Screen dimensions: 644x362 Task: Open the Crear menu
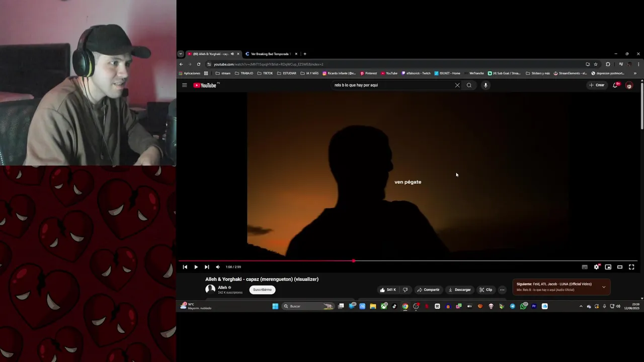click(597, 85)
